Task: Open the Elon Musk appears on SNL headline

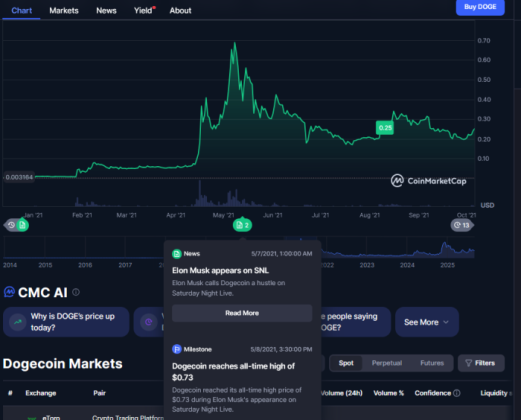Action: click(x=220, y=270)
